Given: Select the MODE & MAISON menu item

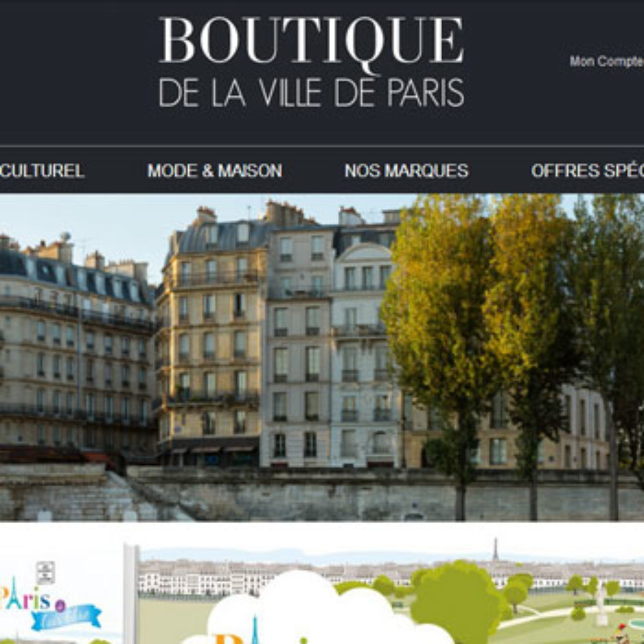Looking at the screenshot, I should pos(215,171).
